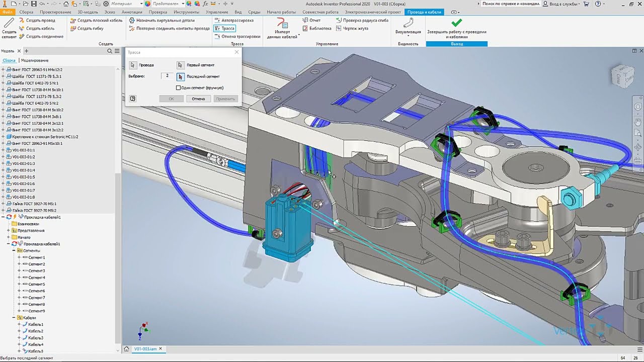Click Создать плоский кабель
644x362 pixels.
(96, 21)
